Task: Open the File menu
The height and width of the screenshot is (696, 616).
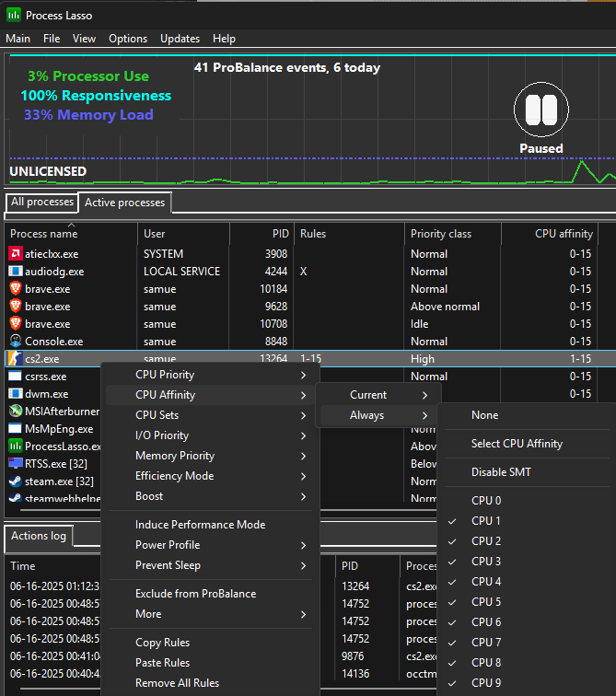Action: [x=52, y=39]
